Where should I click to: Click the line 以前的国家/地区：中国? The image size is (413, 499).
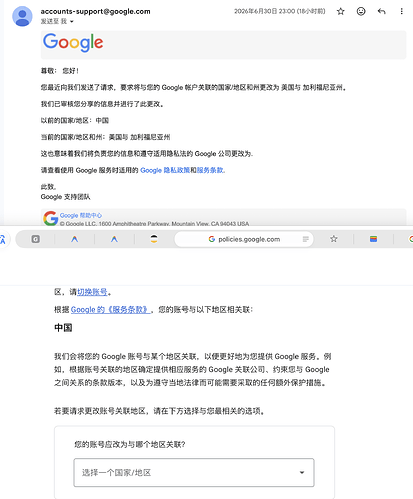click(75, 121)
